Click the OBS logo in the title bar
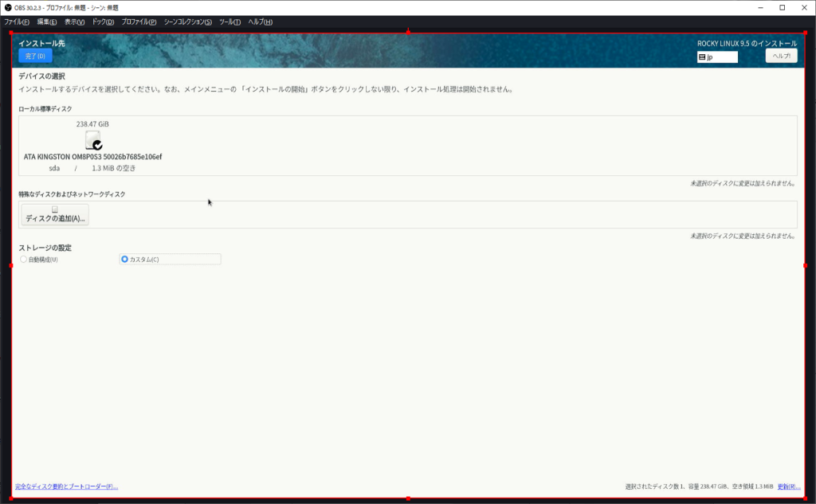 [7, 7]
